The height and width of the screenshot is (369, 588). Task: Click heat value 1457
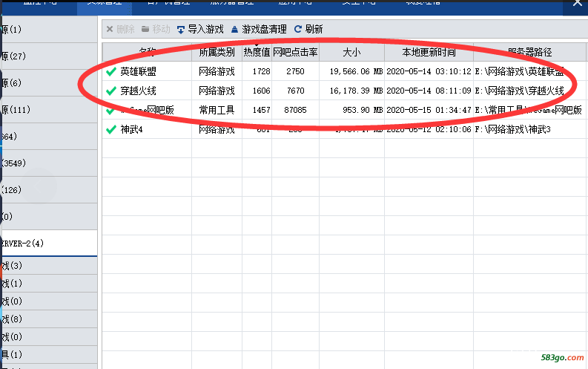[x=262, y=110]
